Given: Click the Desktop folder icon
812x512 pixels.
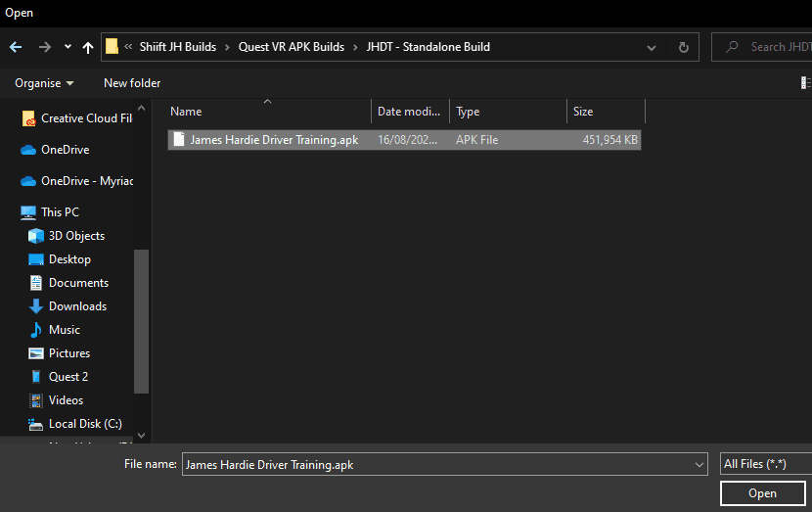Looking at the screenshot, I should pos(36,259).
